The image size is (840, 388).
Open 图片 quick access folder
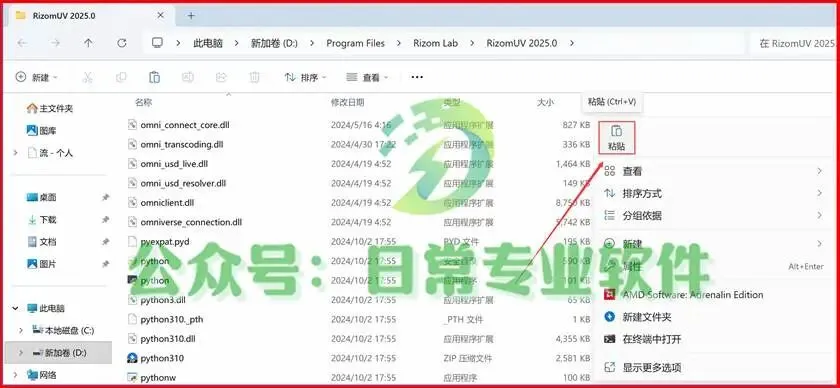click(x=42, y=264)
